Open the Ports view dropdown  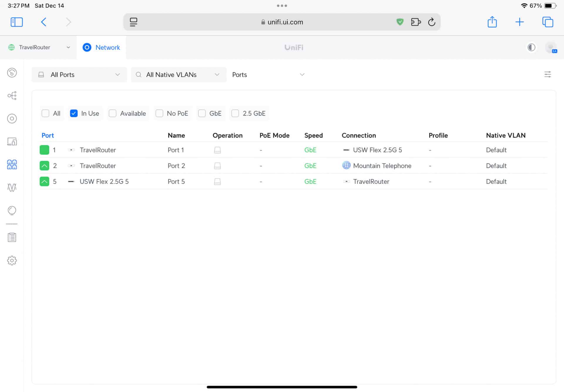pyautogui.click(x=268, y=75)
